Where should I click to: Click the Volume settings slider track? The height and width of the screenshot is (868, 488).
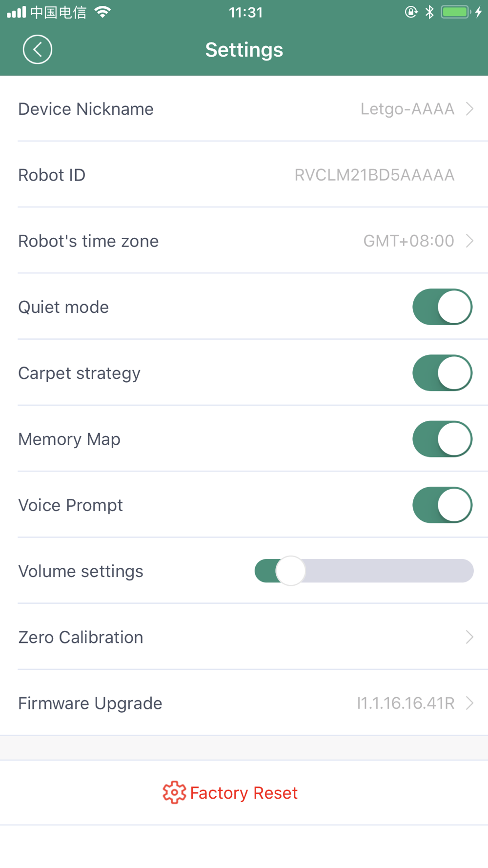[x=364, y=571]
